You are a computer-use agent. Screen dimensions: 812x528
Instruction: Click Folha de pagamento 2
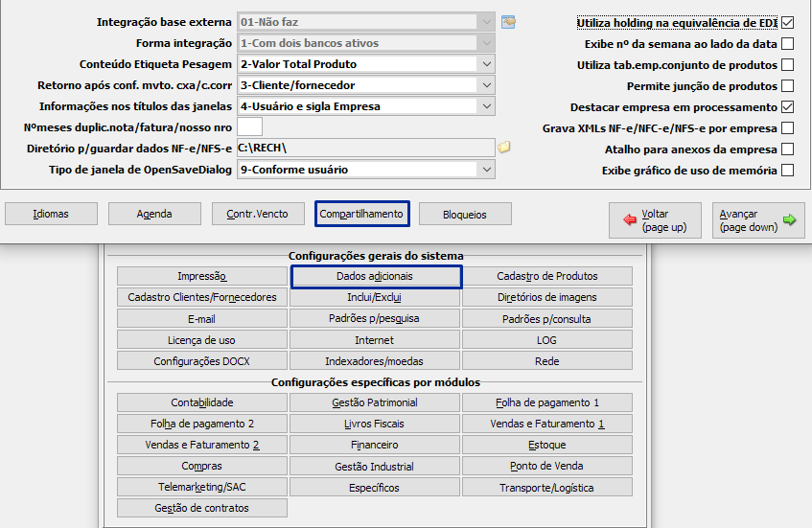tap(202, 424)
